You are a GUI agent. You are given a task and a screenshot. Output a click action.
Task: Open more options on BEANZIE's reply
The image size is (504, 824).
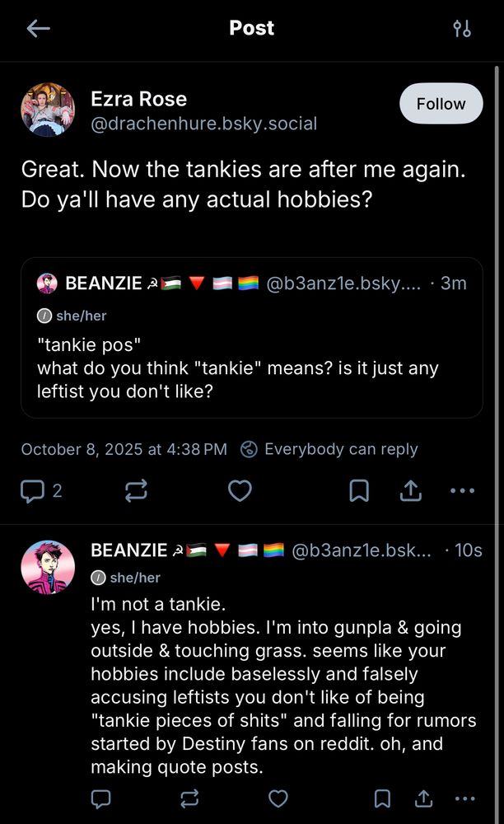click(465, 798)
